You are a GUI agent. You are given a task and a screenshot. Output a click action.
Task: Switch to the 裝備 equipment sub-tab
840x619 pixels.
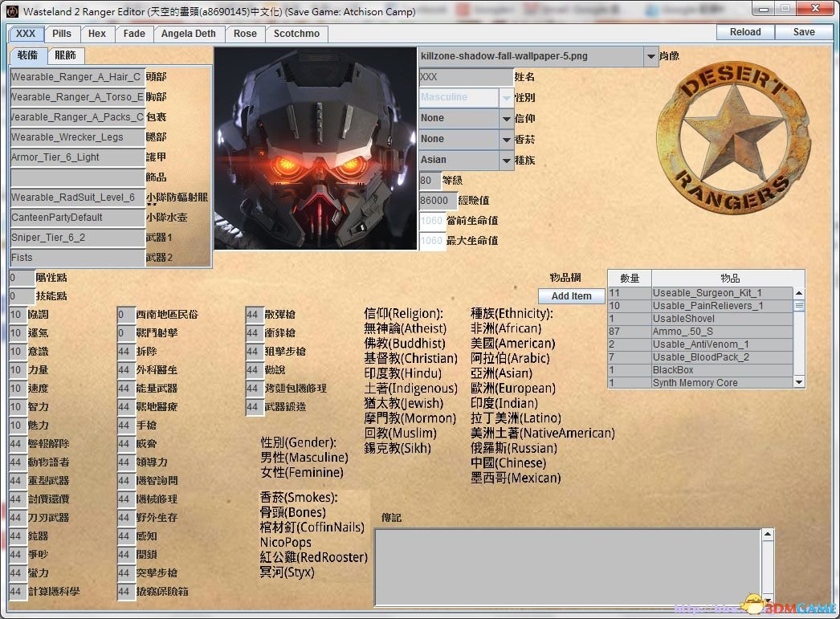click(x=28, y=55)
